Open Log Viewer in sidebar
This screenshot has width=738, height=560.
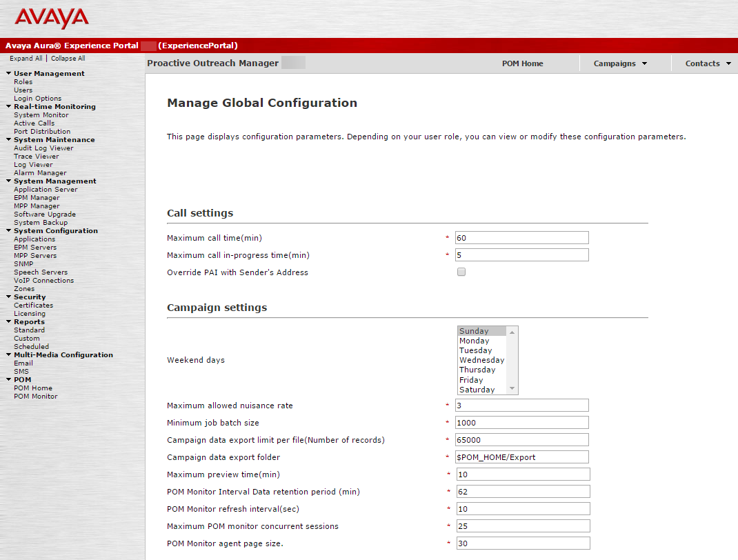pyautogui.click(x=33, y=165)
